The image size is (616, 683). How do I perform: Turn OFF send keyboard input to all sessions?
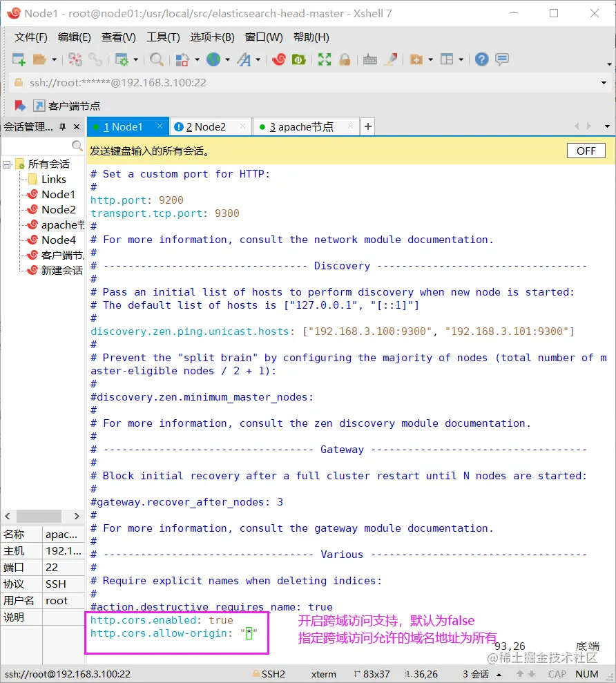(586, 151)
